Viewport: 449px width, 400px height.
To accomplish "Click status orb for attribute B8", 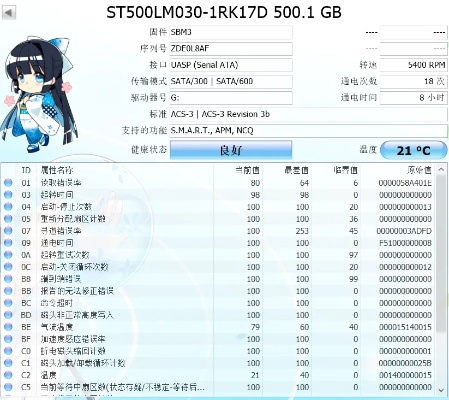I will pos(8,279).
